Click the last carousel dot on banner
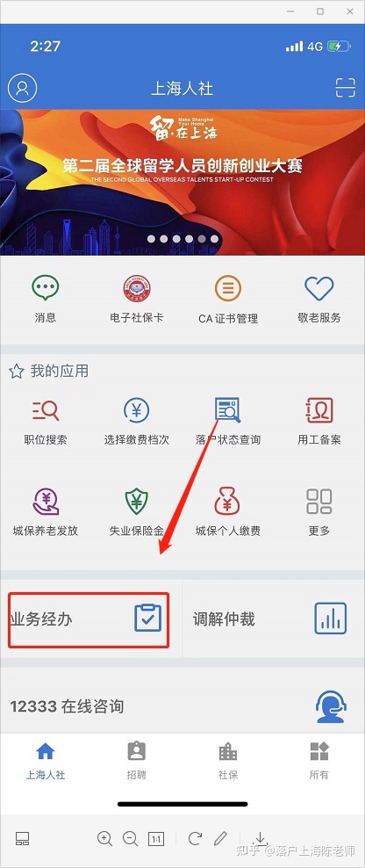Image resolution: width=365 pixels, height=868 pixels. click(214, 239)
